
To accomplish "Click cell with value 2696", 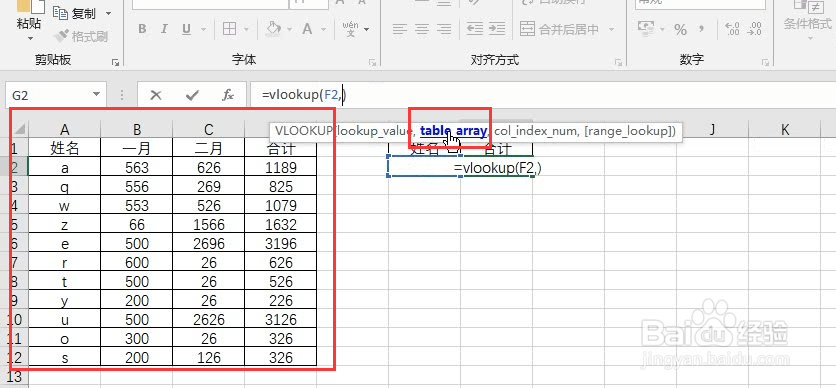I will tap(208, 244).
